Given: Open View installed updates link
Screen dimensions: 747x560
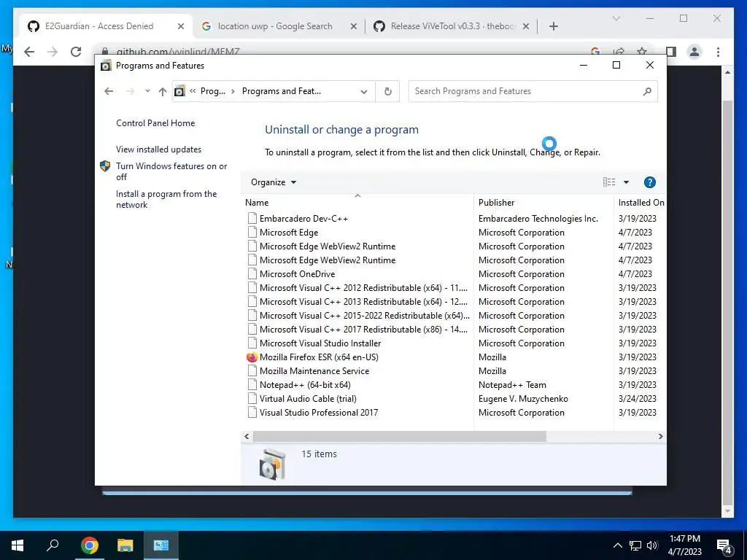Looking at the screenshot, I should pos(158,149).
